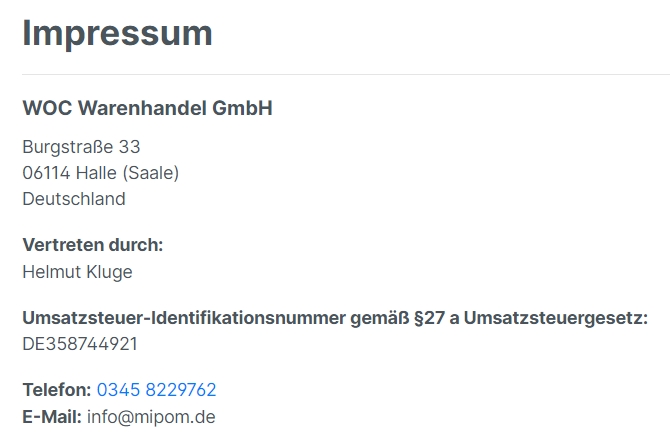Select the name Helmut Kluge

pos(77,272)
